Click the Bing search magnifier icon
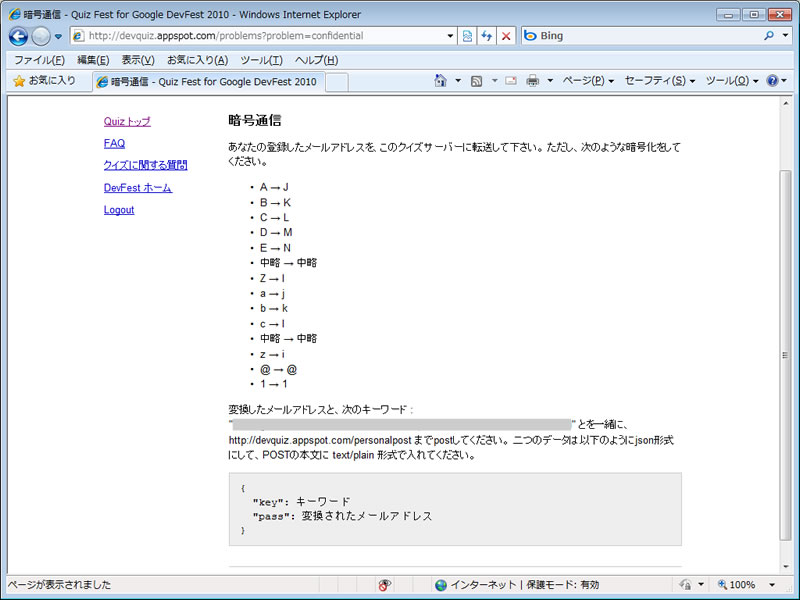The width and height of the screenshot is (800, 600). pos(770,36)
